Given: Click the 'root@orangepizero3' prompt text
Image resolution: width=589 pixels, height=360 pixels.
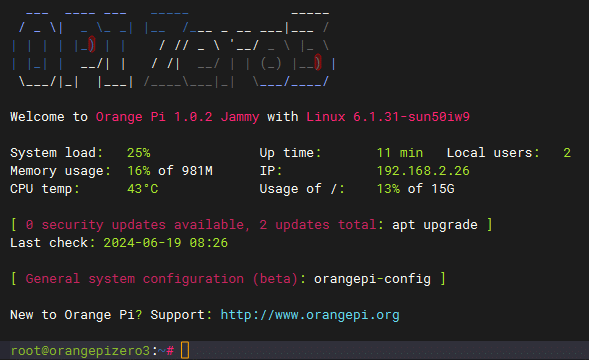Looking at the screenshot, I should coord(80,351).
